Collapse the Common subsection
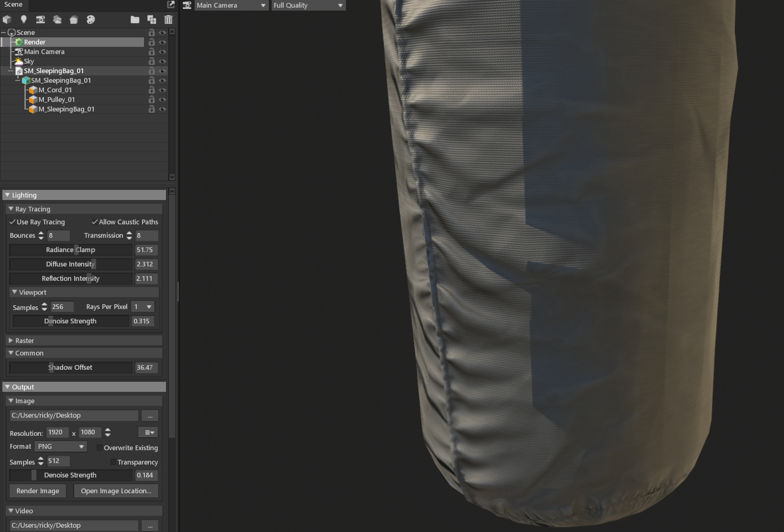 pyautogui.click(x=11, y=353)
